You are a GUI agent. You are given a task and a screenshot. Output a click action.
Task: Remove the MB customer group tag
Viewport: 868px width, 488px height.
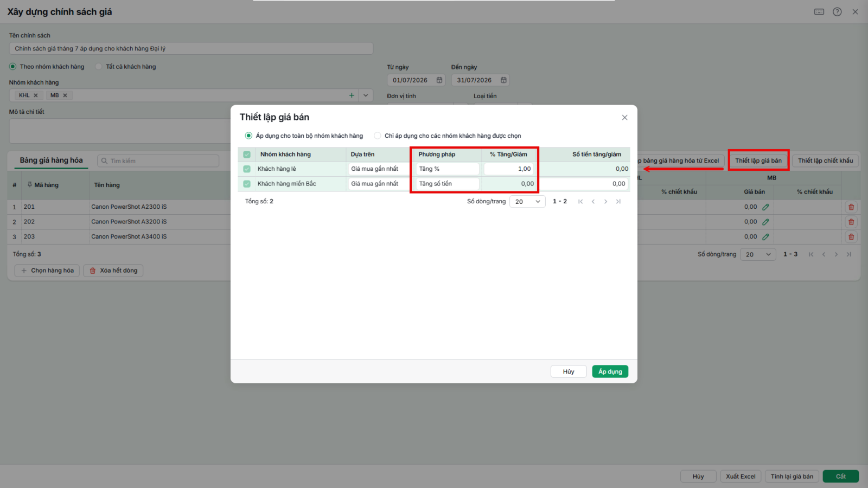pyautogui.click(x=65, y=95)
